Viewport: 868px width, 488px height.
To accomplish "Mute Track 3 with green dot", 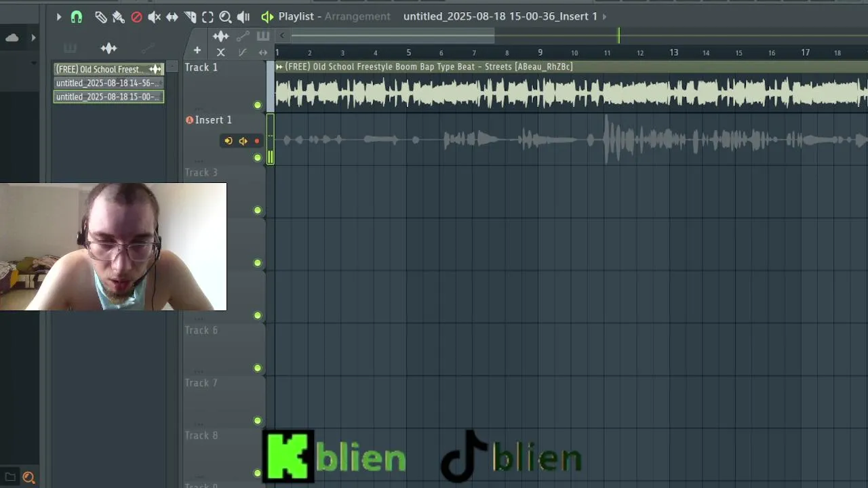I will coord(257,210).
